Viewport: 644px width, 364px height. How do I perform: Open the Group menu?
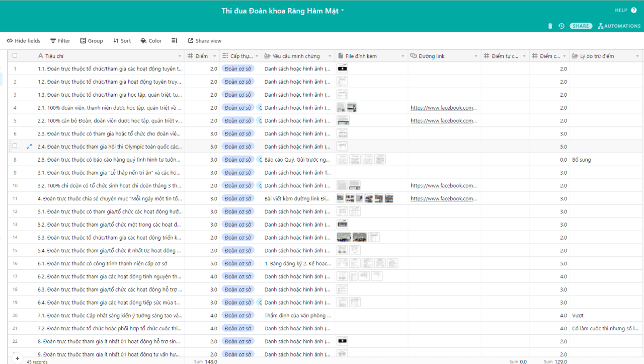pos(91,41)
